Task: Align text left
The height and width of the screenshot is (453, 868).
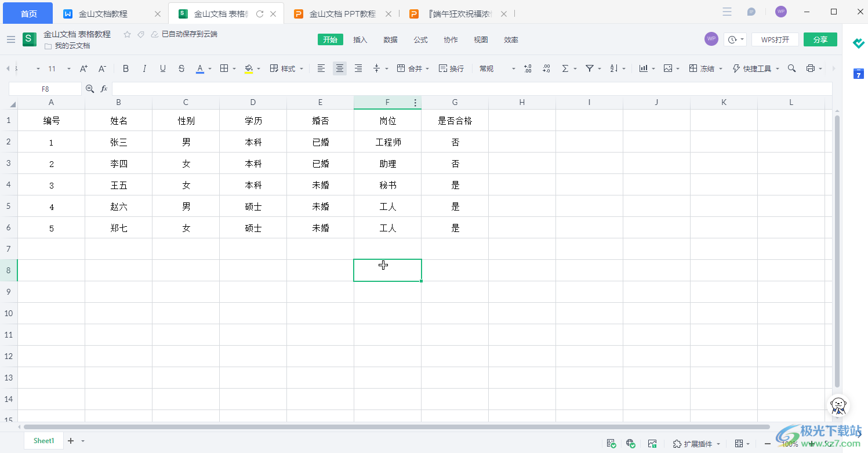Action: pyautogui.click(x=321, y=68)
